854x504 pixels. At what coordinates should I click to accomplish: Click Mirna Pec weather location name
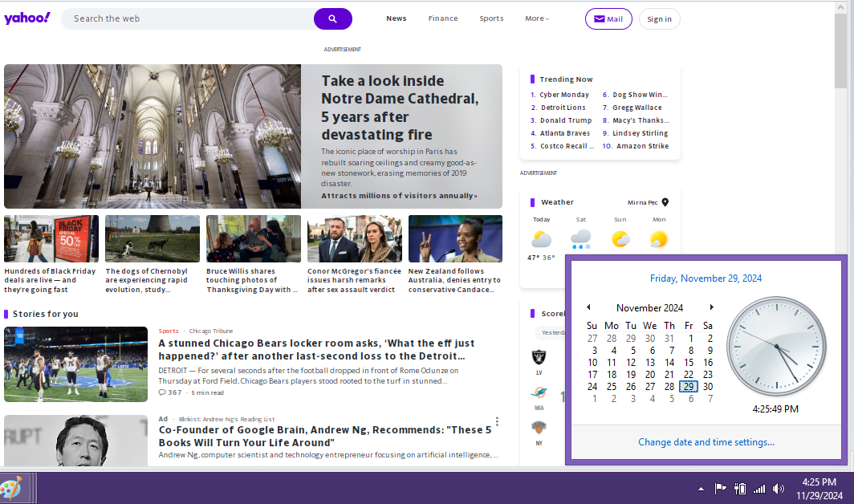pos(642,203)
